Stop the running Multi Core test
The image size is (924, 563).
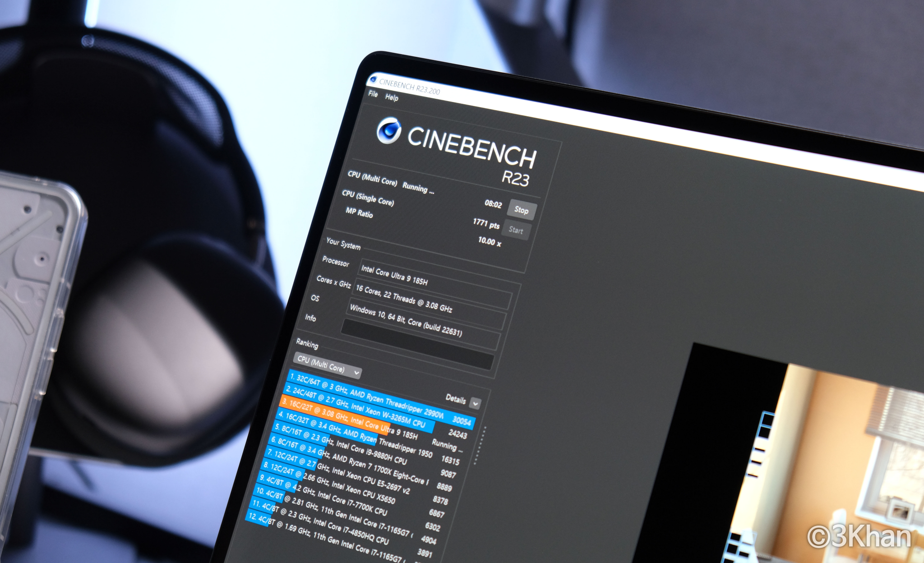pos(522,210)
